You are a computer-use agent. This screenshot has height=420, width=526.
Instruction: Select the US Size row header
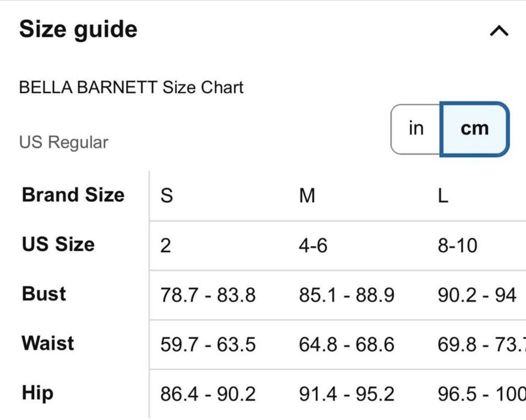pos(58,244)
